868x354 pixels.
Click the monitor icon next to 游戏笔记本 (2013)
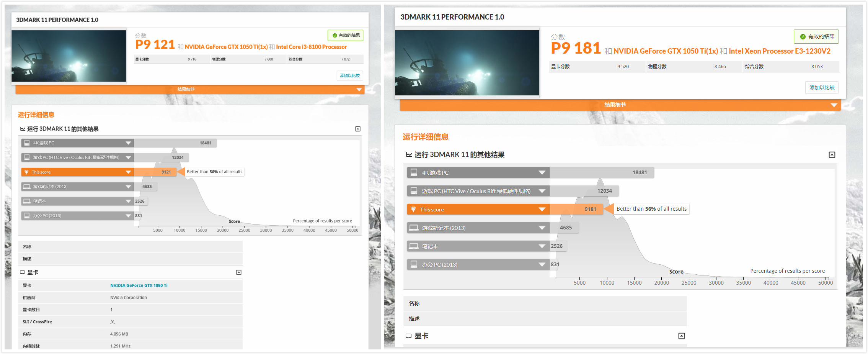[26, 187]
